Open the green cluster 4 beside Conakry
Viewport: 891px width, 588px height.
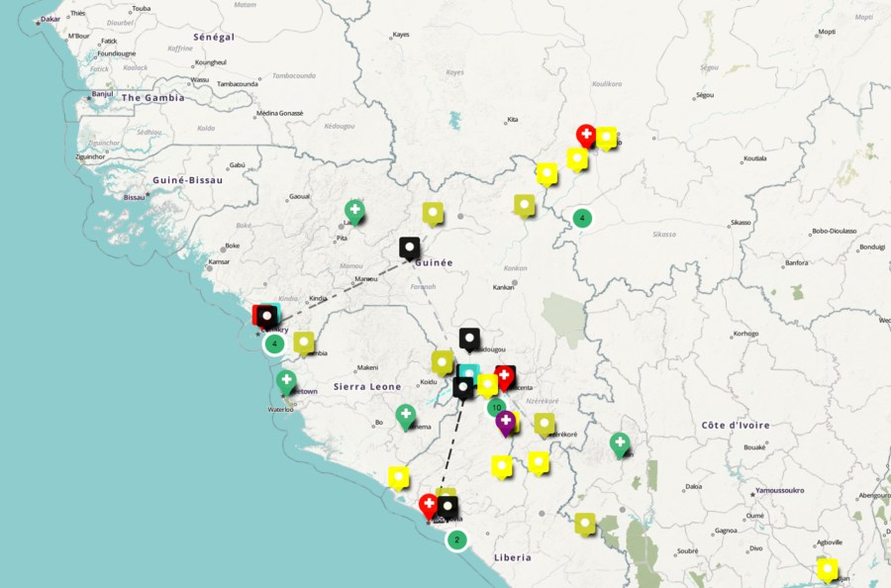tap(275, 343)
